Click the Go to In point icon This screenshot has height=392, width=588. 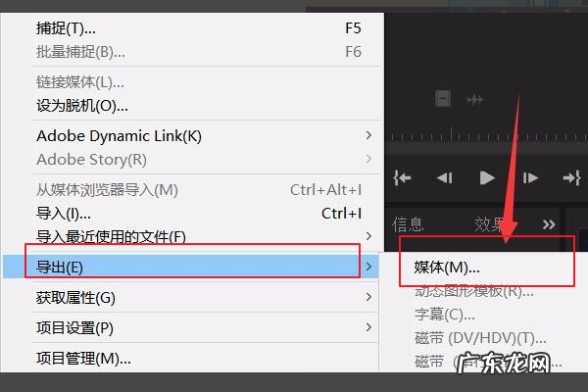coord(403,177)
